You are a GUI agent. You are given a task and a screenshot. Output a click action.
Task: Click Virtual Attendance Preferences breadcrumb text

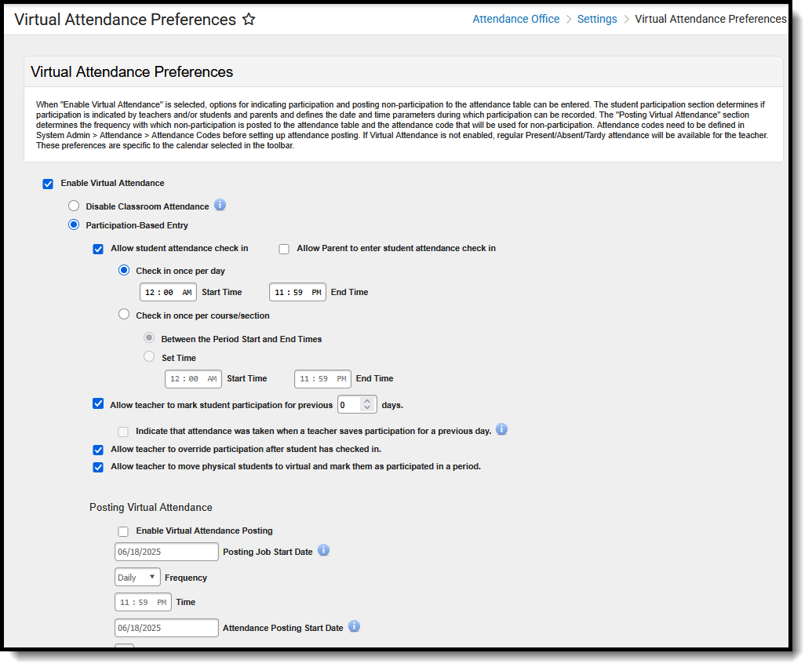pyautogui.click(x=711, y=19)
